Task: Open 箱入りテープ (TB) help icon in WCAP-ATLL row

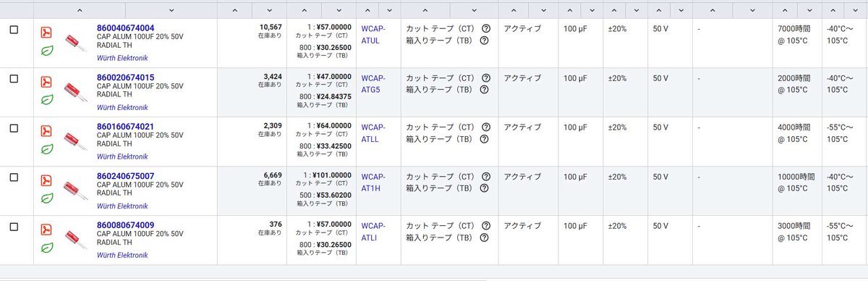Action: click(x=485, y=139)
